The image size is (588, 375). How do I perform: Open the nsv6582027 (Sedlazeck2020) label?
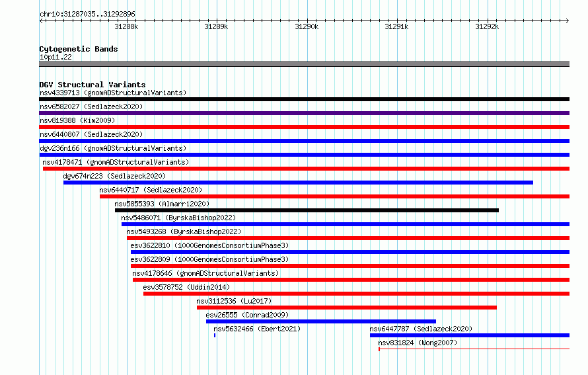tap(91, 106)
